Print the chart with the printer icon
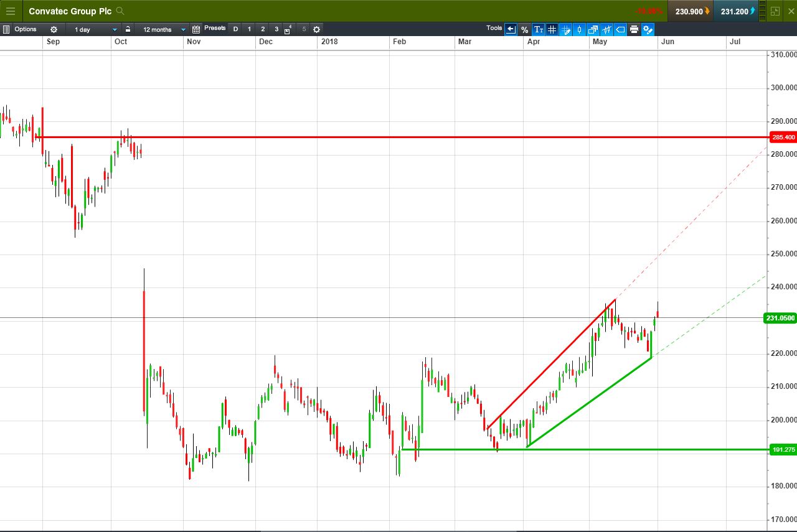 click(x=634, y=29)
